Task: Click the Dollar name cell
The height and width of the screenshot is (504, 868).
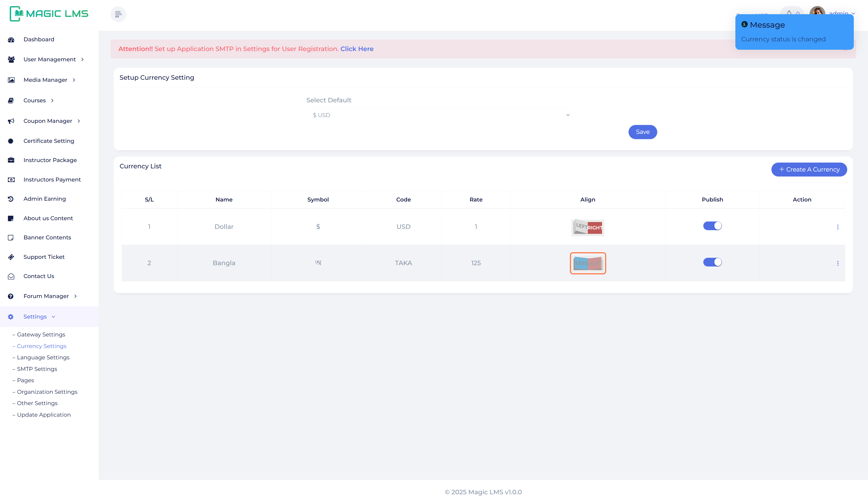Action: pos(224,227)
